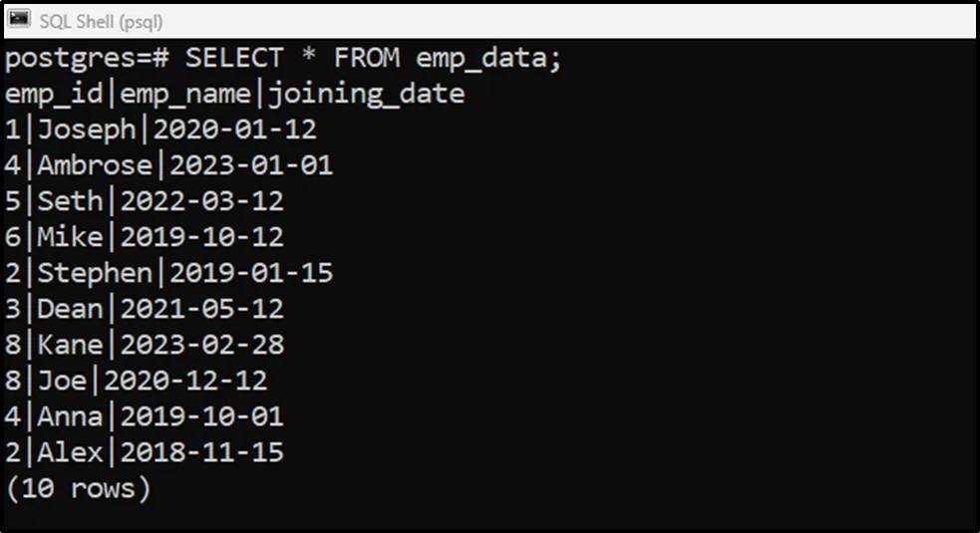
Task: Click the Joseph row entry
Action: 87,130
